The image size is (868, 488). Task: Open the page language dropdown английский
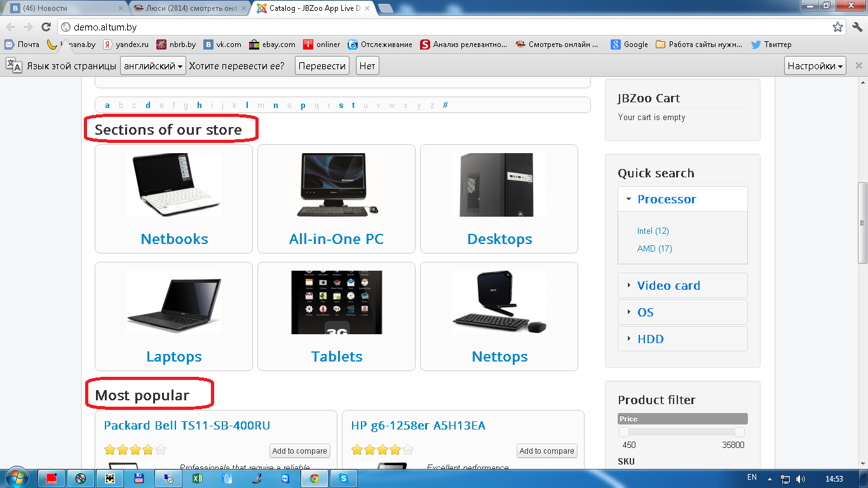click(153, 65)
